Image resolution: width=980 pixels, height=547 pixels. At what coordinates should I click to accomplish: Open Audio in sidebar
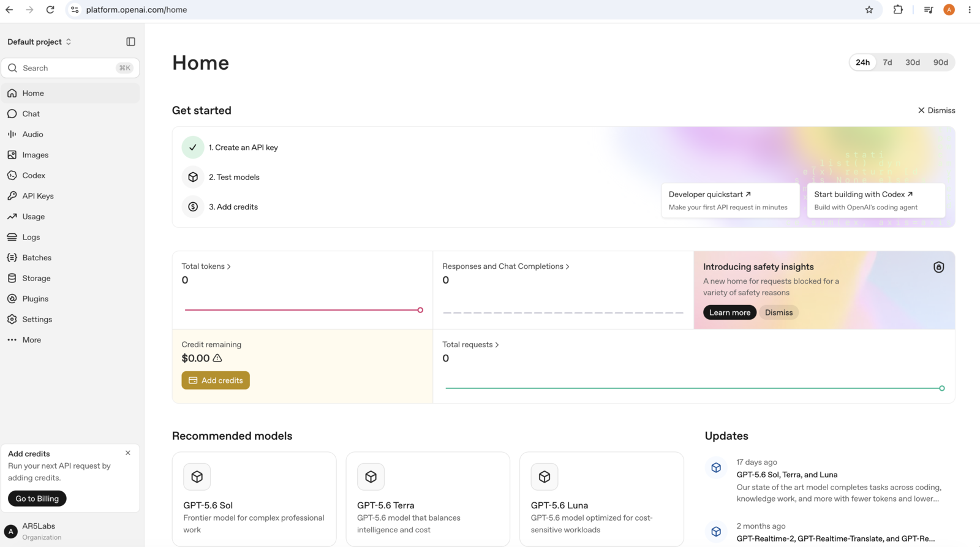(x=70, y=134)
